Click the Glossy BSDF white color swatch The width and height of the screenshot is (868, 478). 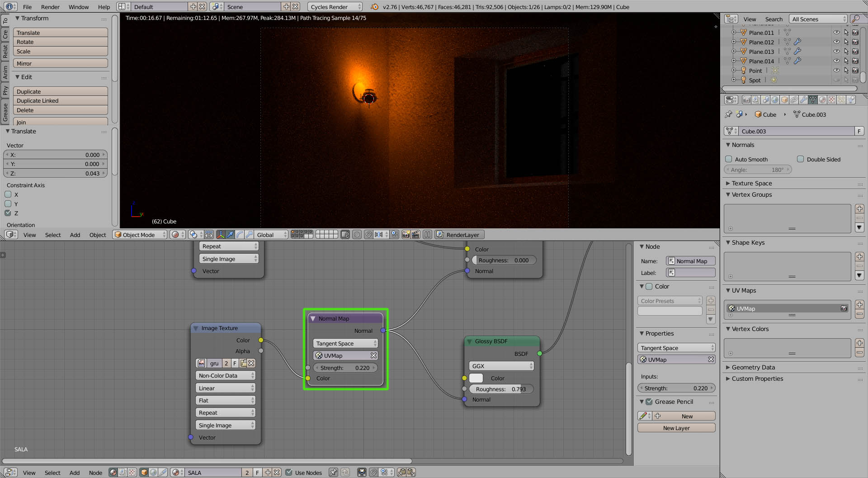coord(476,378)
